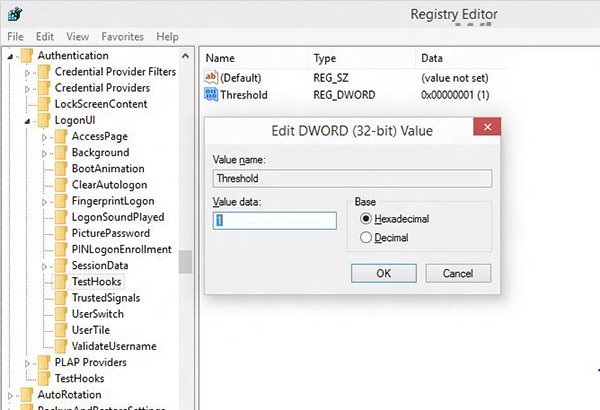Click the ValidateUsername folder icon
Viewport: 600px width, 410px height.
coord(61,346)
